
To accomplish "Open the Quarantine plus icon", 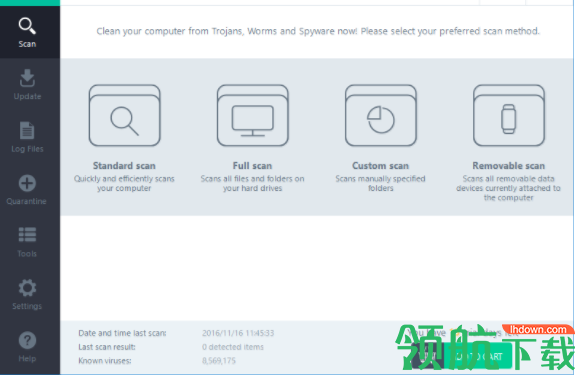I will (x=27, y=183).
